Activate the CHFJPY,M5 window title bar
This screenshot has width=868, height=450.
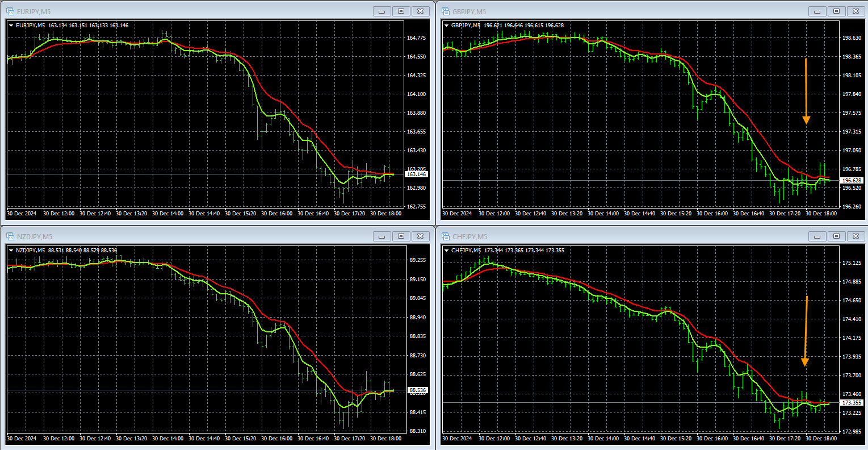pyautogui.click(x=624, y=236)
